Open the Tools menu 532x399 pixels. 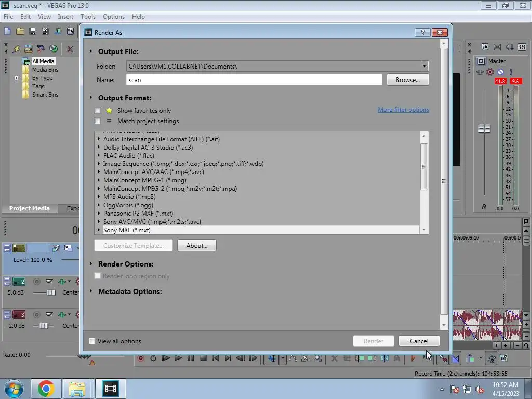pyautogui.click(x=88, y=16)
